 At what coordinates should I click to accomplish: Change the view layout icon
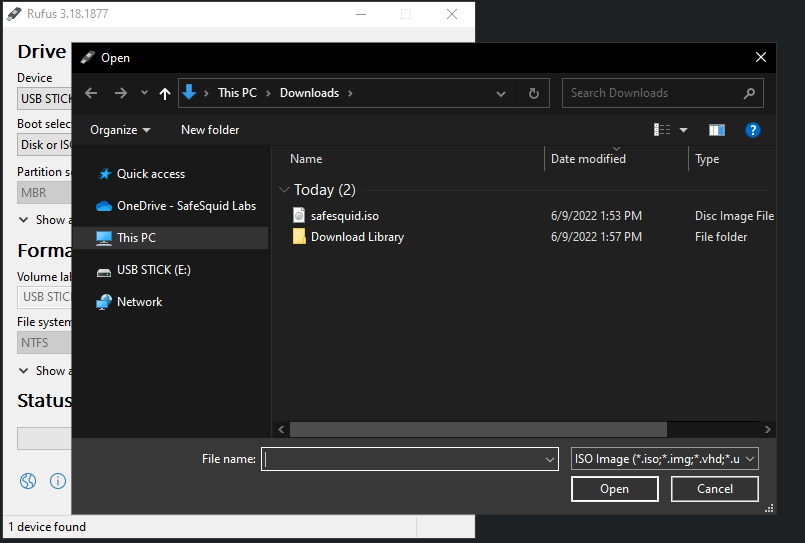pos(662,130)
